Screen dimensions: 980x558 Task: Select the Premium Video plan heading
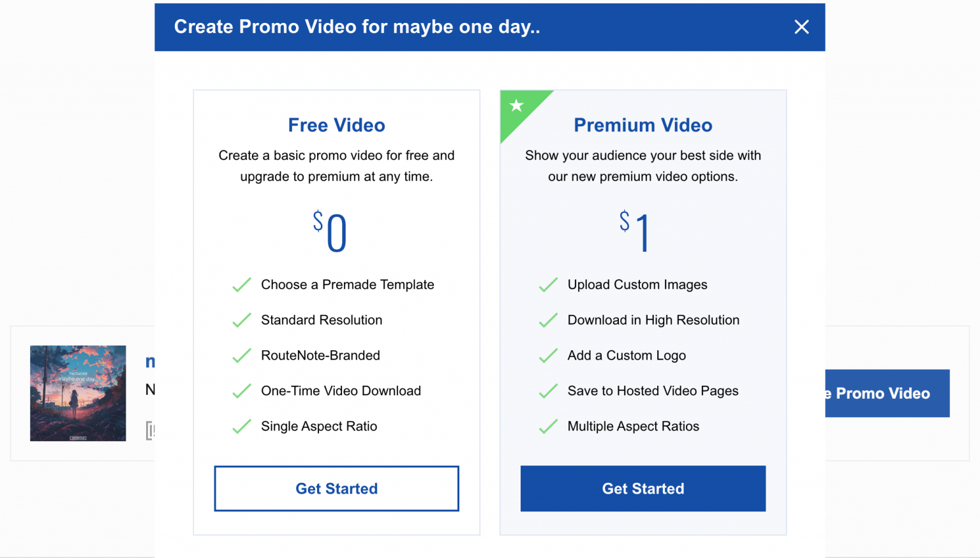pyautogui.click(x=642, y=125)
